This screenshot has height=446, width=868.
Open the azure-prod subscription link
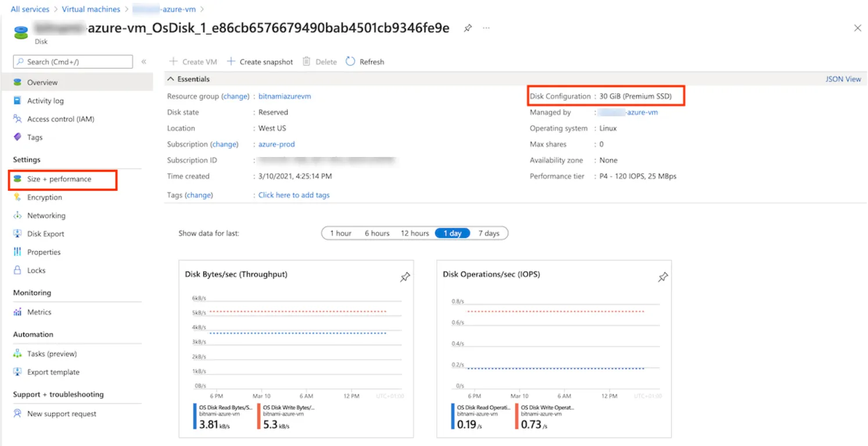pos(277,144)
